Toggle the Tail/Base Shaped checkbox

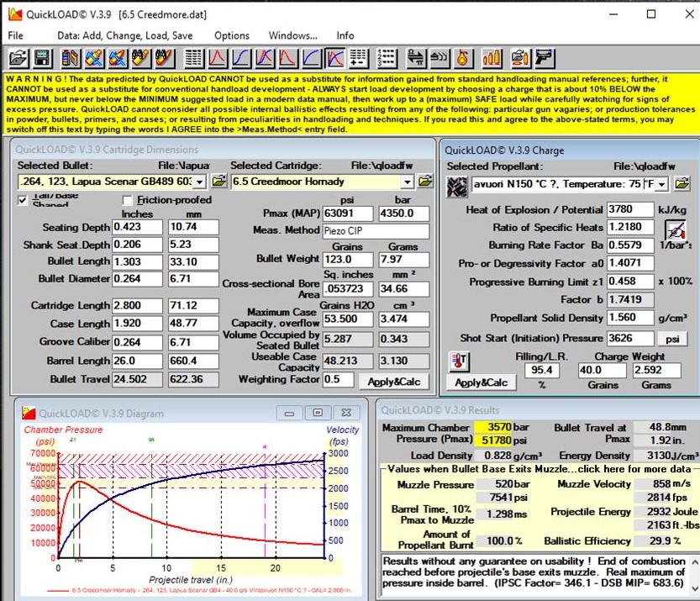tap(23, 200)
